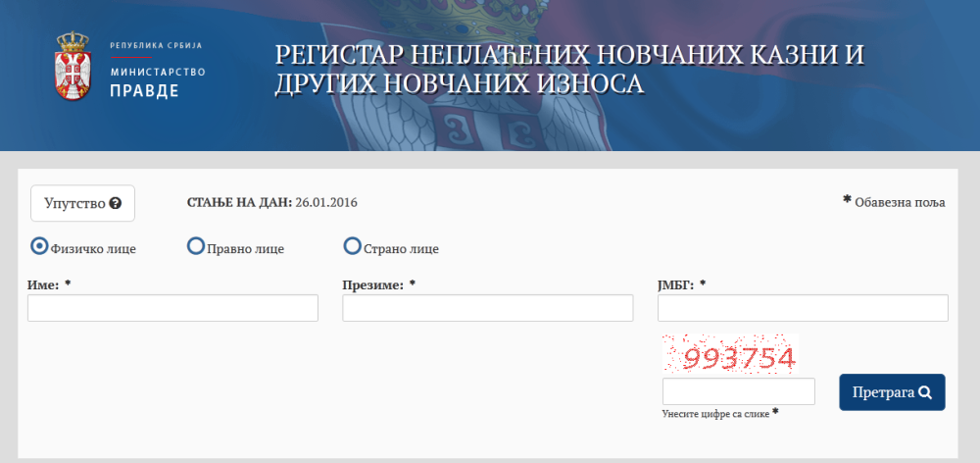This screenshot has height=463, width=980.
Task: Click the Правно лице label text
Action: pyautogui.click(x=246, y=249)
